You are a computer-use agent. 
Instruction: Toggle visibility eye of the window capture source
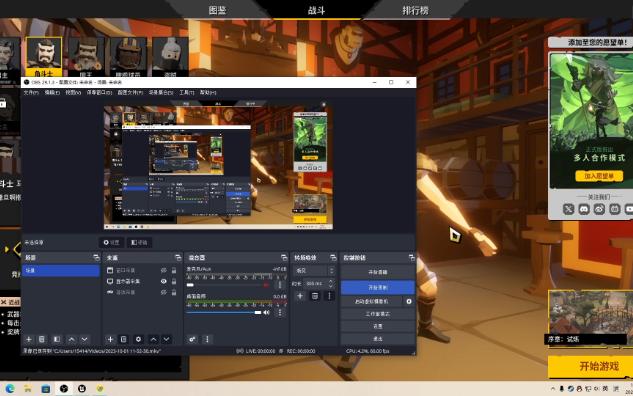tap(163, 270)
